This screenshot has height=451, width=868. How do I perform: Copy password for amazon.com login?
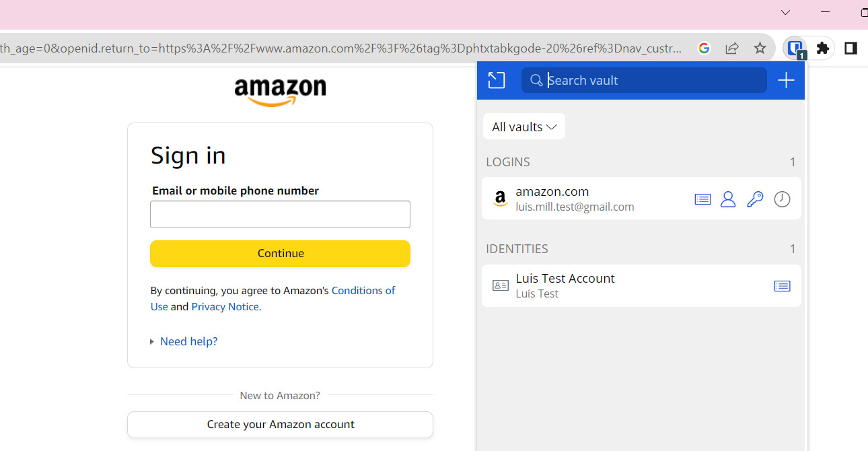click(755, 199)
